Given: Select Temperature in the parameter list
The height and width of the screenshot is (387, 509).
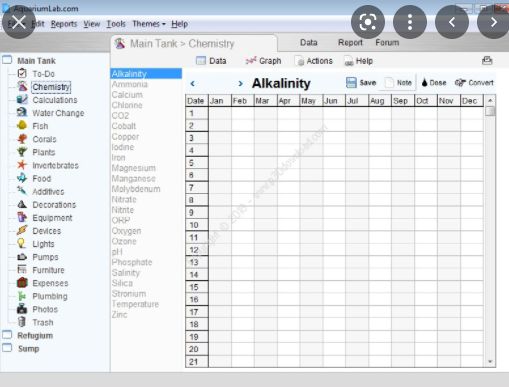Looking at the screenshot, I should click(x=135, y=304).
